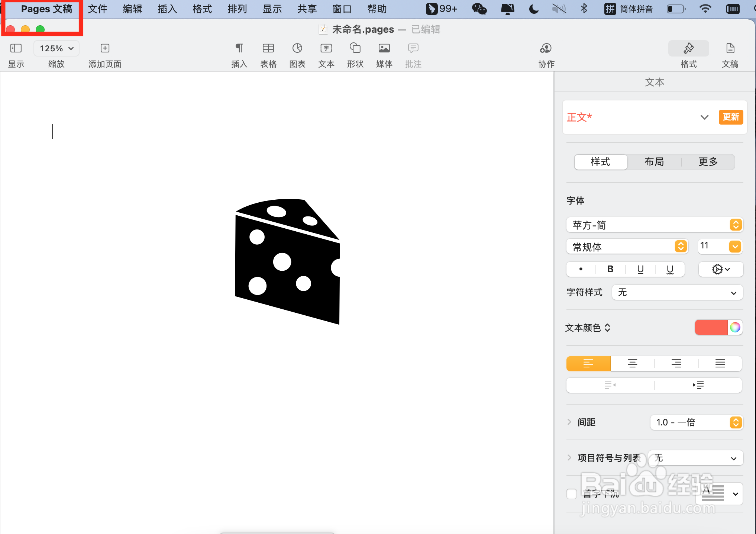Image resolution: width=756 pixels, height=534 pixels.
Task: Select the 样式 tab
Action: 601,162
